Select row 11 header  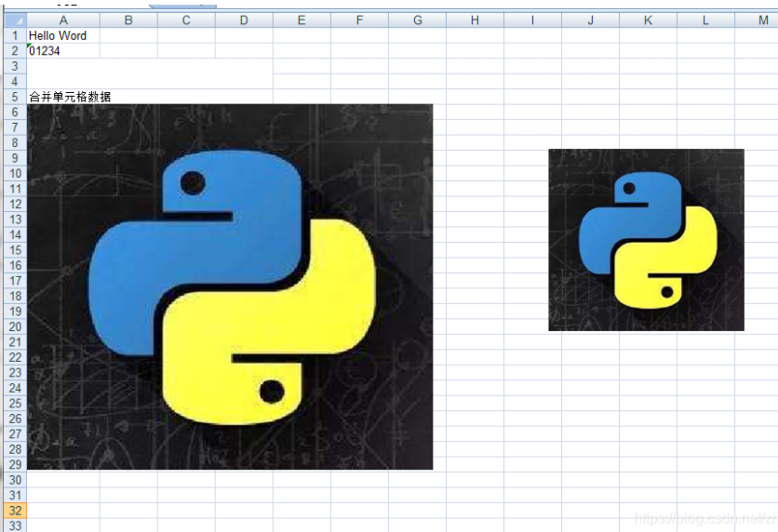click(x=16, y=190)
